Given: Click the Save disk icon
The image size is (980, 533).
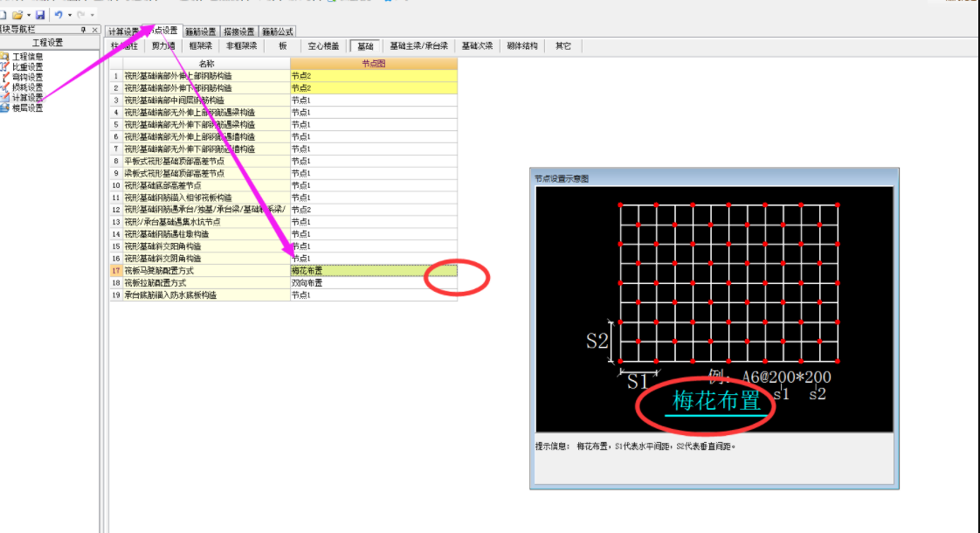Looking at the screenshot, I should [x=40, y=14].
